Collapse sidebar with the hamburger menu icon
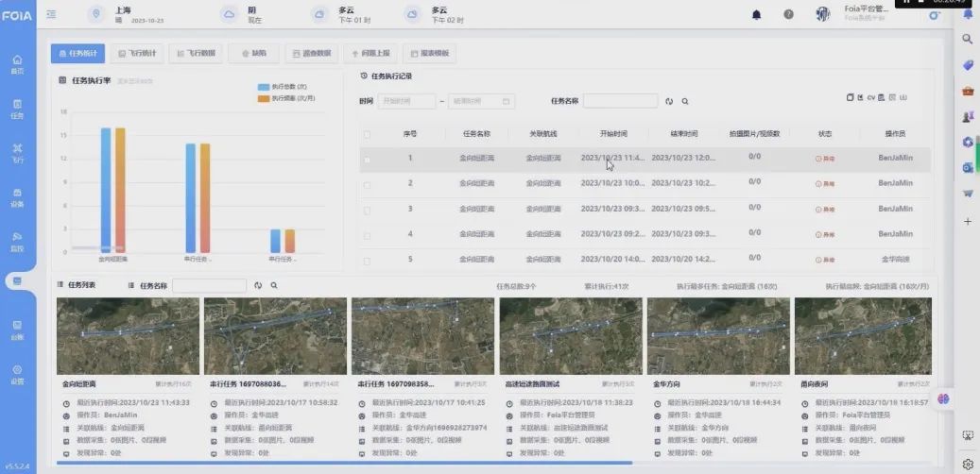The width and height of the screenshot is (980, 474). (x=51, y=14)
